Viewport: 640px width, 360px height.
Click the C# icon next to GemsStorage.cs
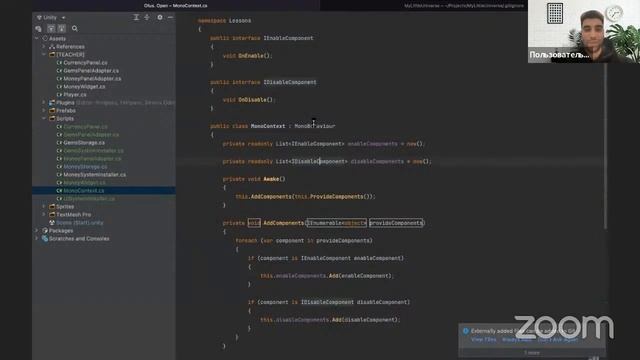[x=59, y=142]
